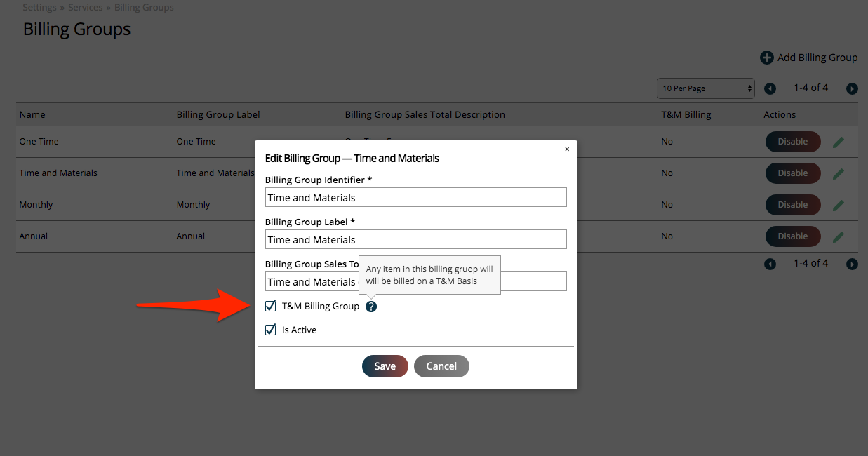Edit the Annual row using pencil icon
Viewport: 868px width, 456px height.
[x=839, y=236]
